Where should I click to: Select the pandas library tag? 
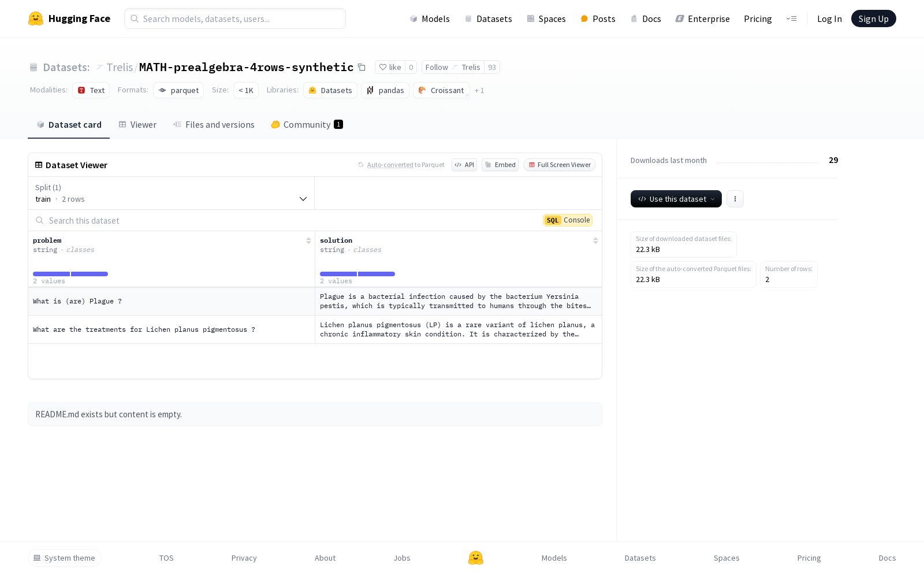point(385,90)
